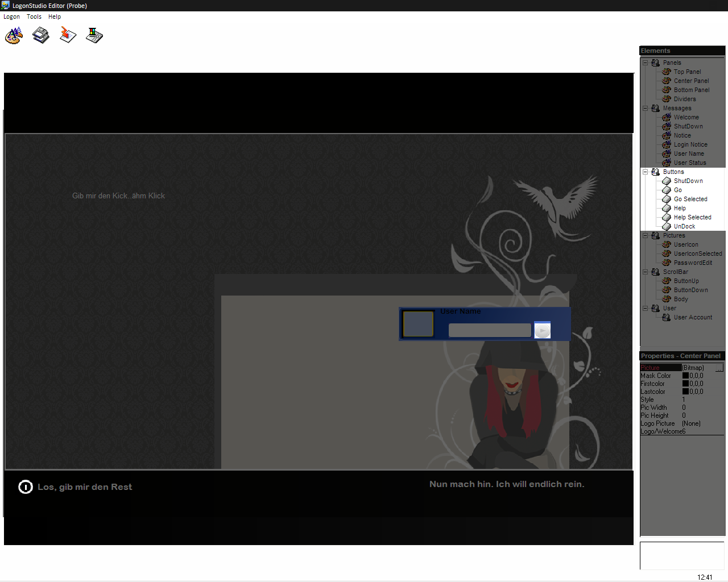Collapse the Messages tree node

(646, 108)
